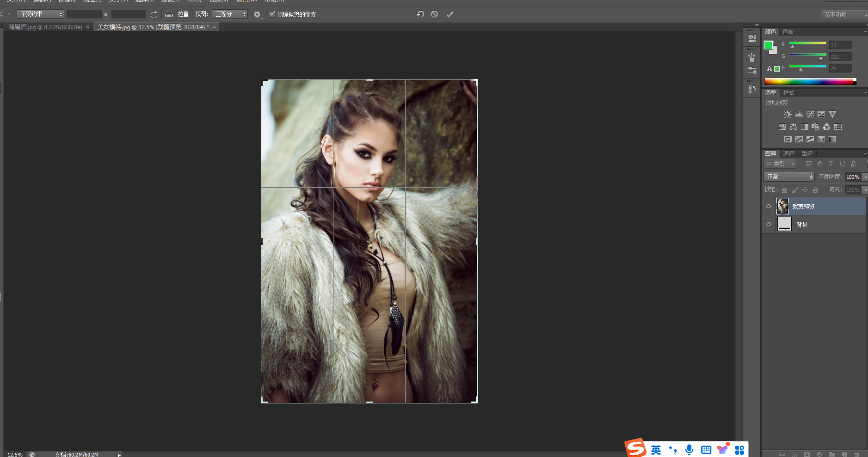Switch to the 通道 (Channels) tab
Image resolution: width=868 pixels, height=457 pixels.
point(788,154)
